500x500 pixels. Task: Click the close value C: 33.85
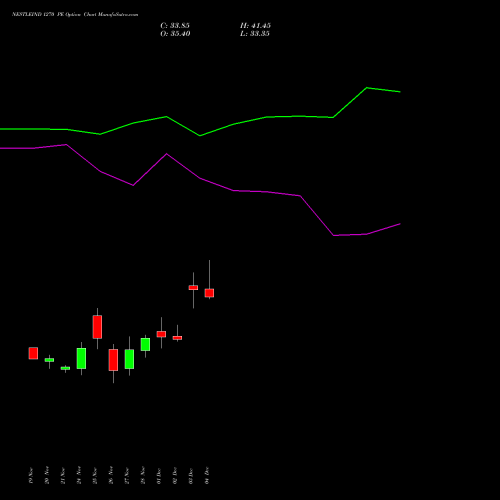point(175,26)
